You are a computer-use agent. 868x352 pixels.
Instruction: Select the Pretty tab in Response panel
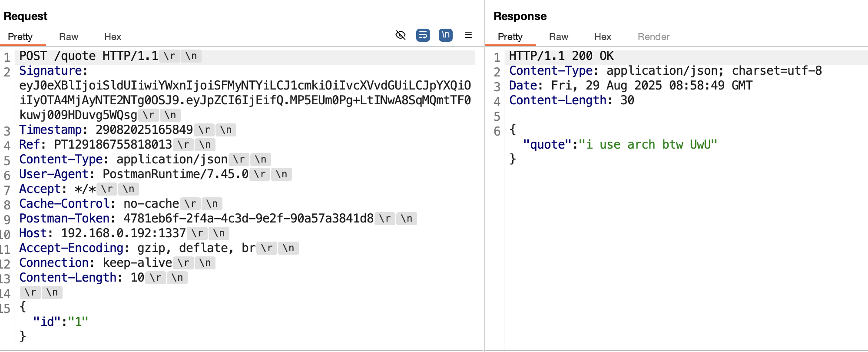[x=510, y=37]
